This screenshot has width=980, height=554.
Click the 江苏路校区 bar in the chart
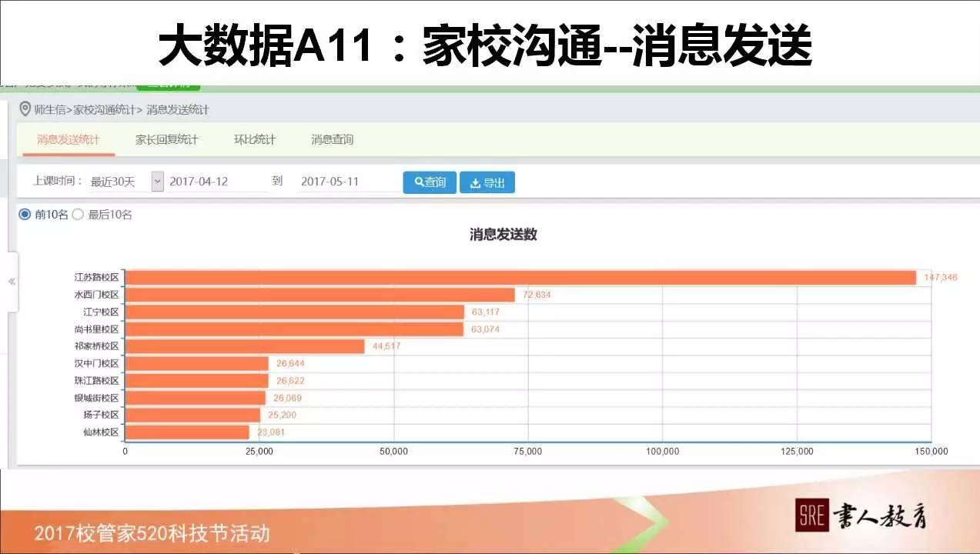pos(516,275)
